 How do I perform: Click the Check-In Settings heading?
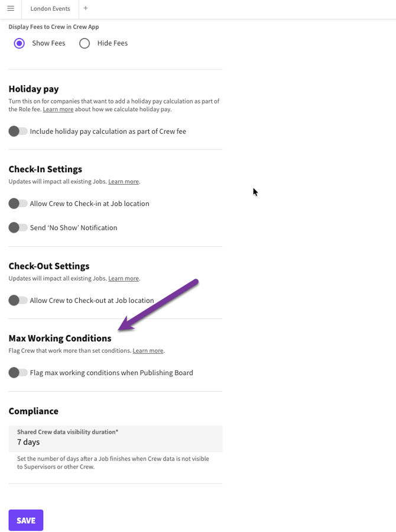[45, 169]
